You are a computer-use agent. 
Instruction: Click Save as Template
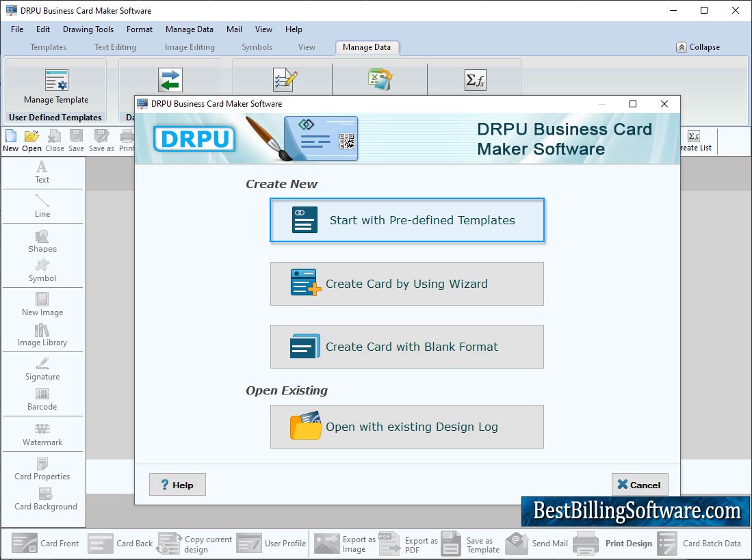pos(471,544)
